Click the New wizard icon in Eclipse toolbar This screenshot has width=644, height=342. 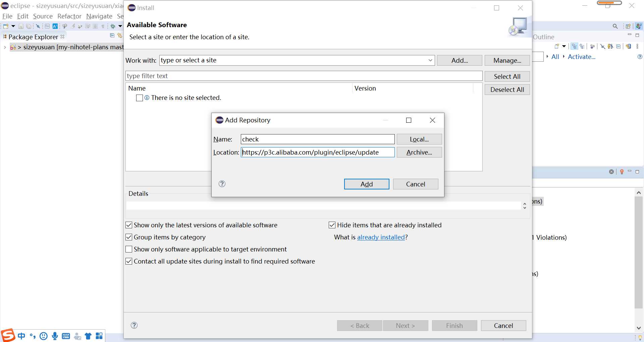tap(6, 26)
